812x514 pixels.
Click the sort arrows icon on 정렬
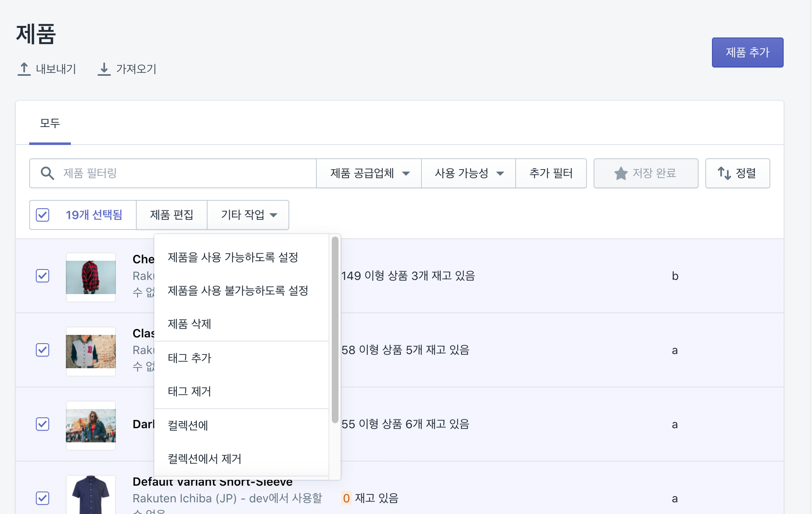[724, 173]
